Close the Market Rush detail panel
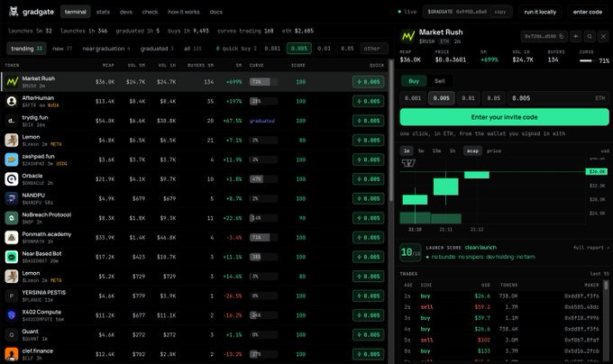 coord(603,36)
